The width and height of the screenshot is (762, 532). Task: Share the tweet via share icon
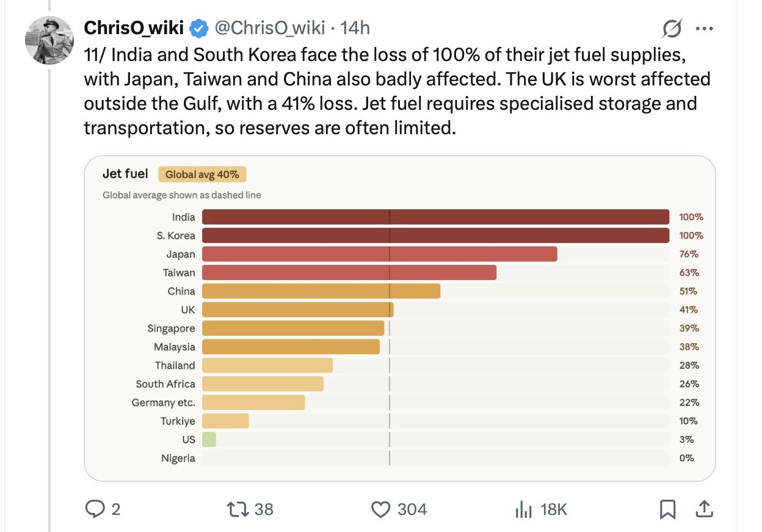coord(703,509)
